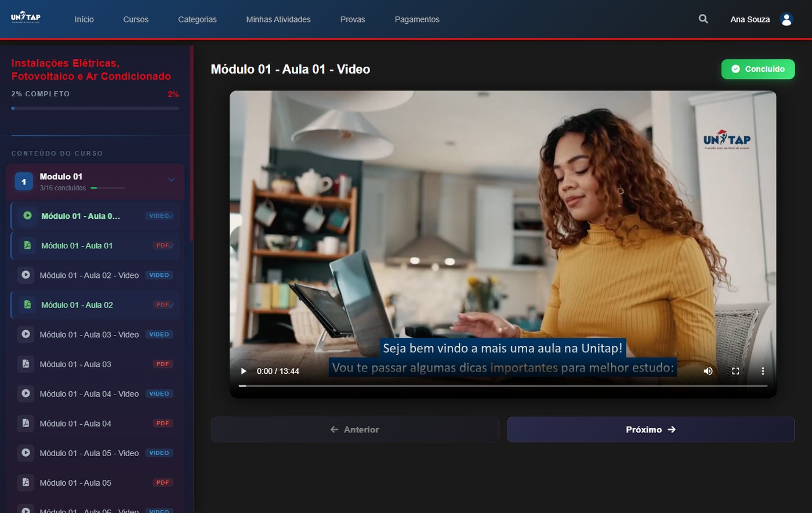Click the PDF file icon for Aula 04
This screenshot has height=513, width=812.
coord(26,423)
